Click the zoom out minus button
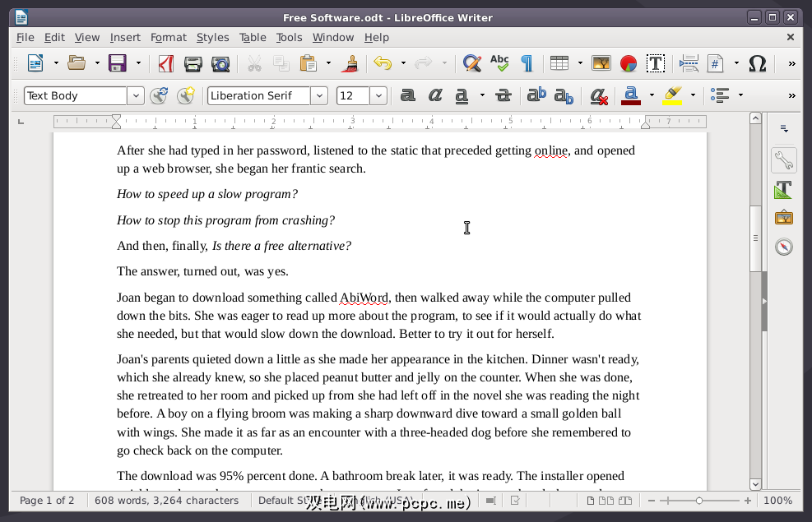Image resolution: width=812 pixels, height=522 pixels. [652, 501]
